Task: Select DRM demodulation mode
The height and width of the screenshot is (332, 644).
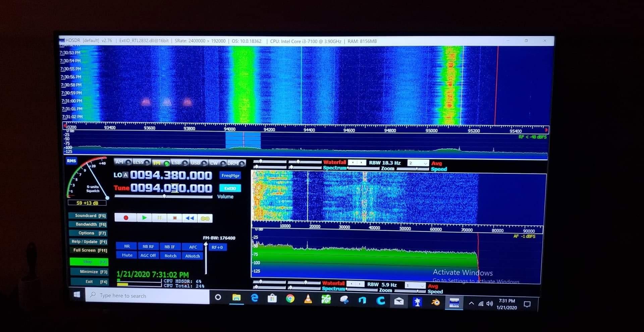Action: pyautogui.click(x=236, y=163)
